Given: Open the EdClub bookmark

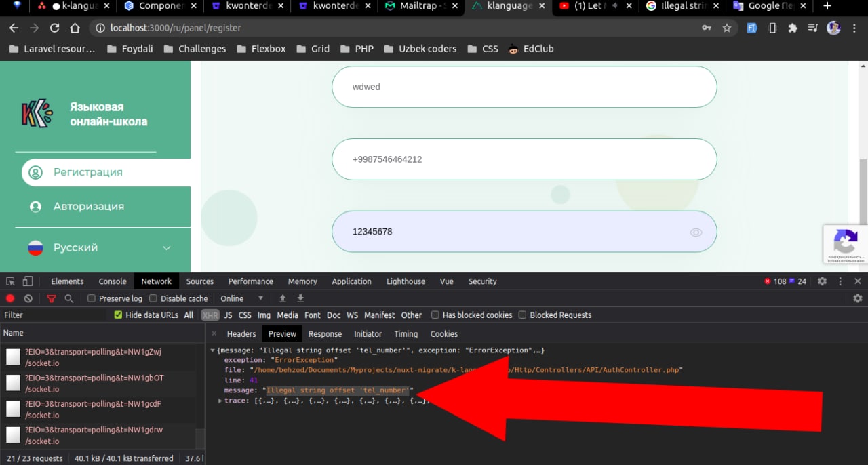Looking at the screenshot, I should coord(530,49).
